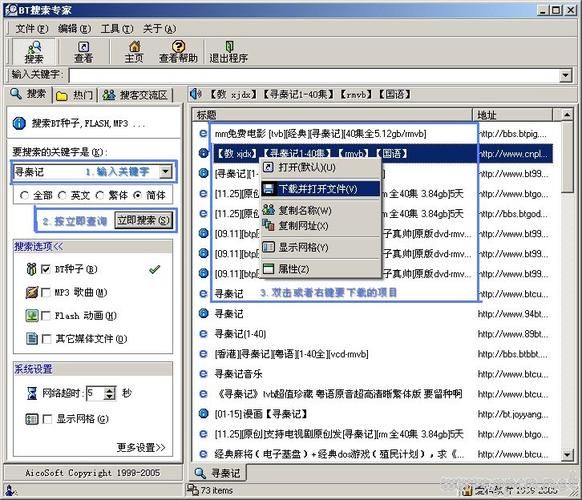Click the 退出程序 exit icon

[x=229, y=46]
